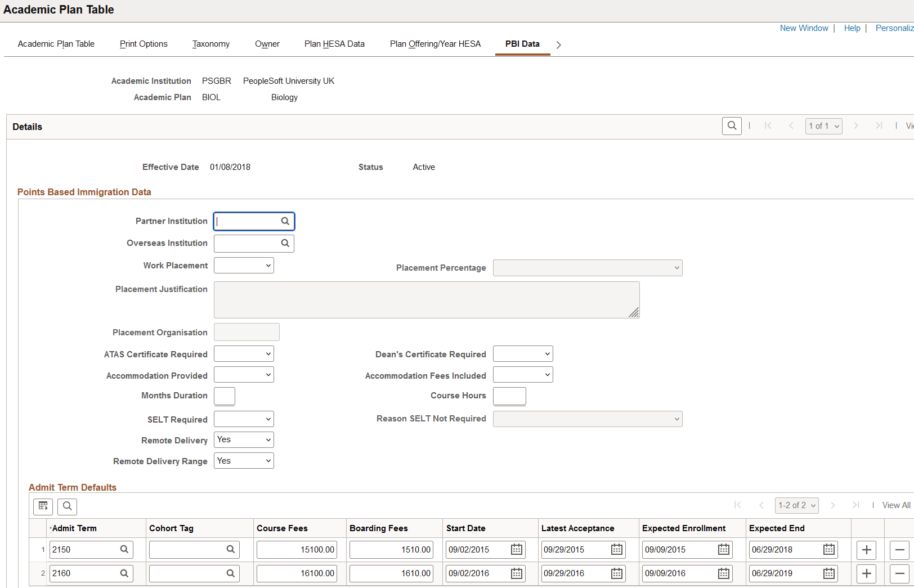Expand the Remote Delivery dropdown
The height and width of the screenshot is (588, 914).
(244, 440)
